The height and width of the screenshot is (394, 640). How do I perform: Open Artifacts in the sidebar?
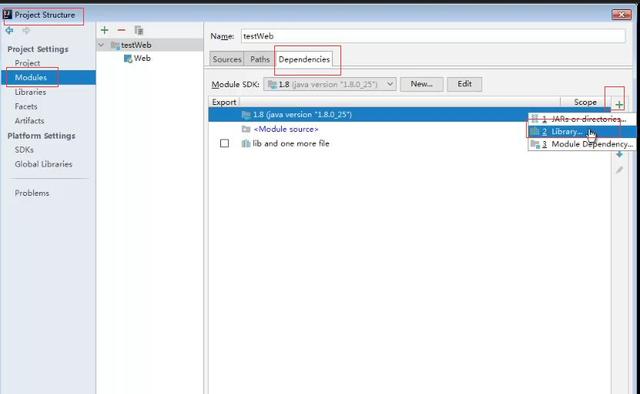tap(29, 121)
